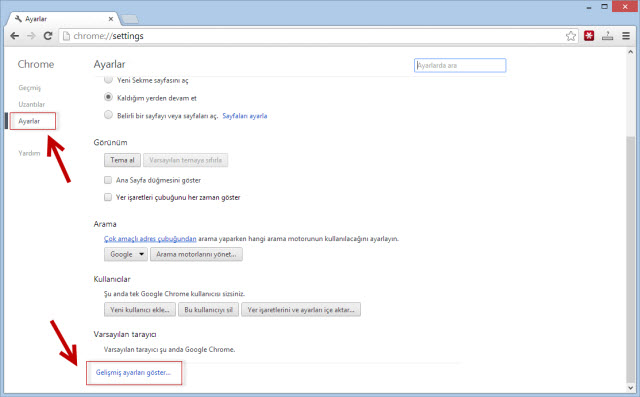
Task: Click the scrollbar down arrow
Action: point(631,388)
